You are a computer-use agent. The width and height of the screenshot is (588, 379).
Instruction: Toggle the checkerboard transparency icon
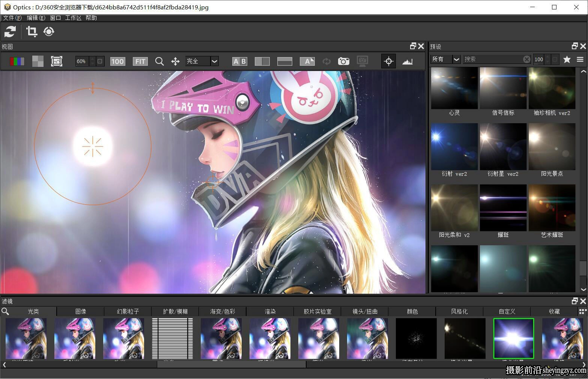pyautogui.click(x=38, y=61)
